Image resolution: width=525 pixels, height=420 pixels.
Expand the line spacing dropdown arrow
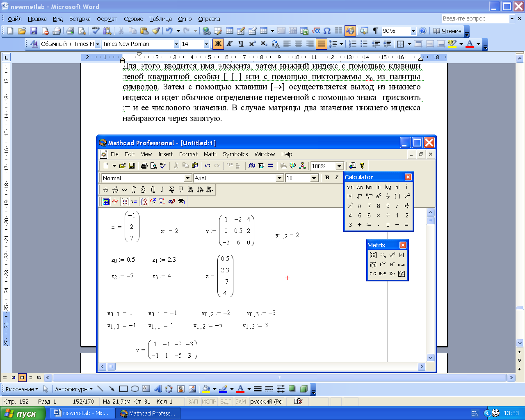pyautogui.click(x=340, y=44)
